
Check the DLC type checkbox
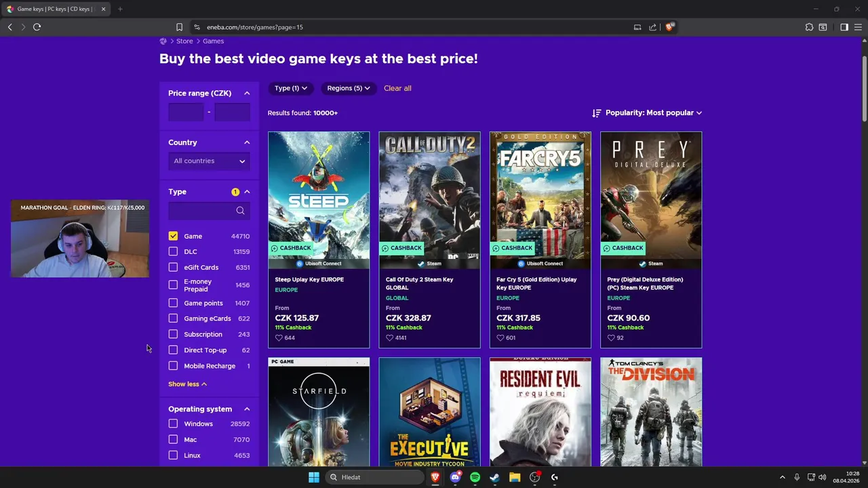click(173, 251)
